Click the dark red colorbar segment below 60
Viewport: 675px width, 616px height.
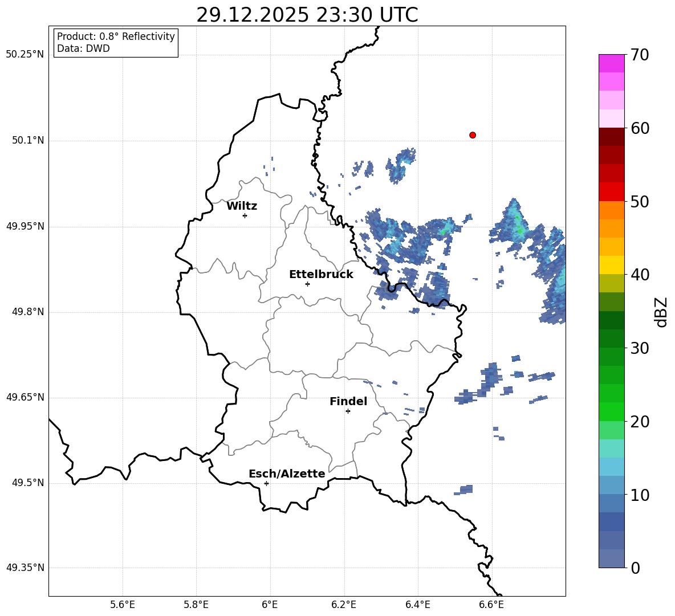click(611, 137)
